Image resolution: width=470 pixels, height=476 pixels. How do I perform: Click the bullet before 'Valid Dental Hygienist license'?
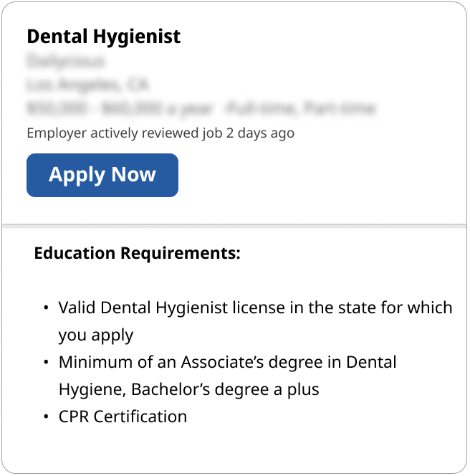(x=45, y=308)
